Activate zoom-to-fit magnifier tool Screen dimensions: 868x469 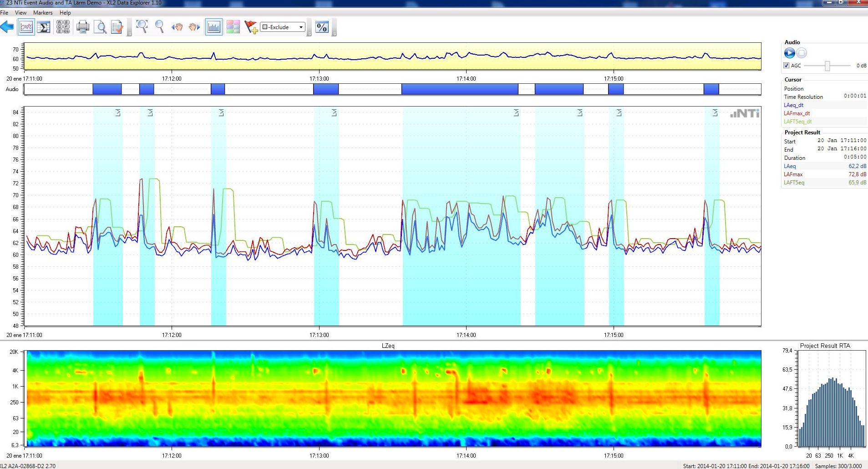pyautogui.click(x=142, y=27)
